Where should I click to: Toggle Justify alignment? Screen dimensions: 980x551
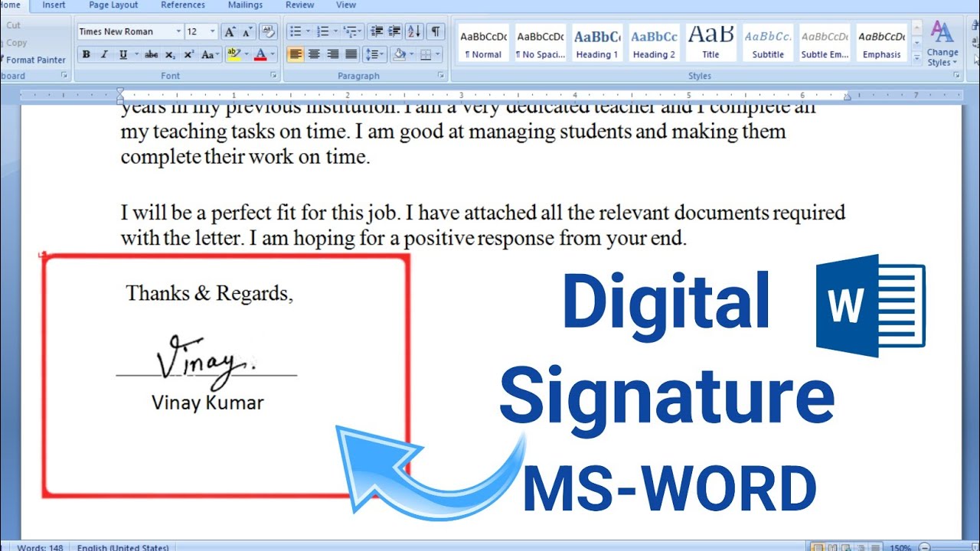pyautogui.click(x=351, y=54)
